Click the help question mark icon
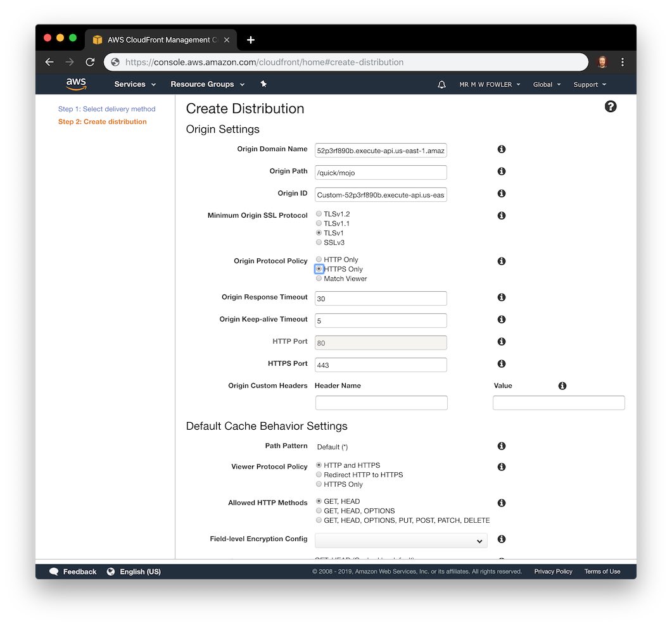 (611, 106)
